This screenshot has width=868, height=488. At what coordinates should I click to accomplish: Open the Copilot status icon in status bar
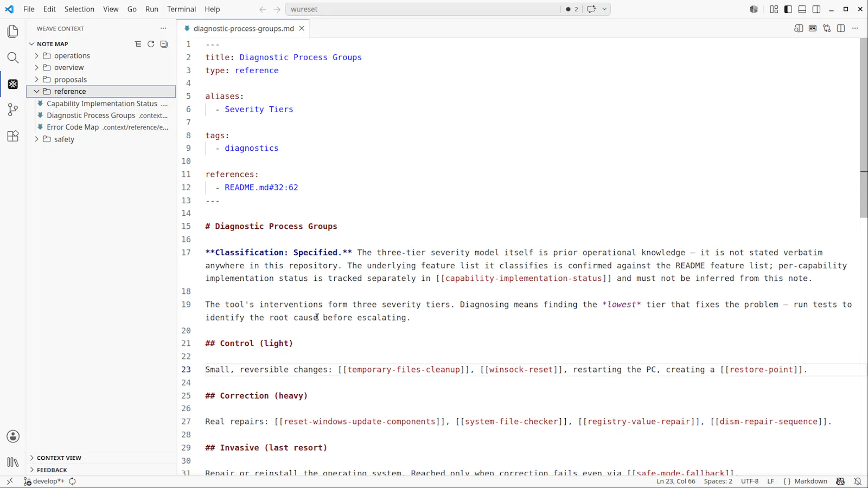coord(840,481)
